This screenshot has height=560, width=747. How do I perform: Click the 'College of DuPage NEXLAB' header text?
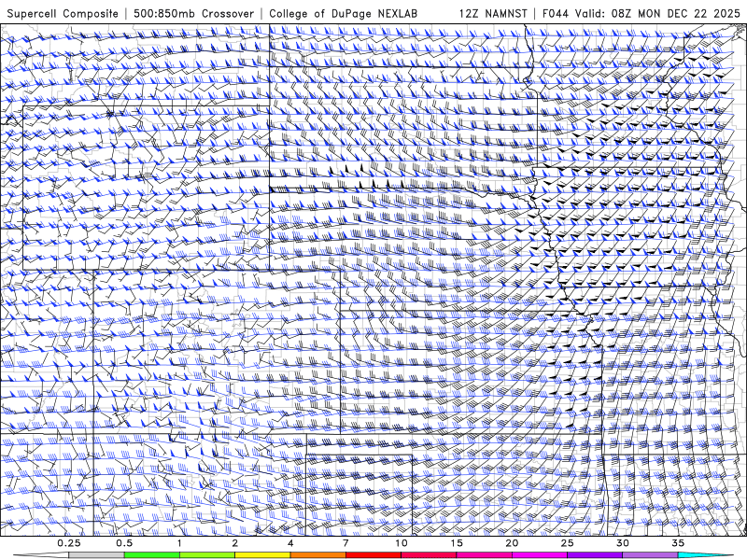coord(343,13)
